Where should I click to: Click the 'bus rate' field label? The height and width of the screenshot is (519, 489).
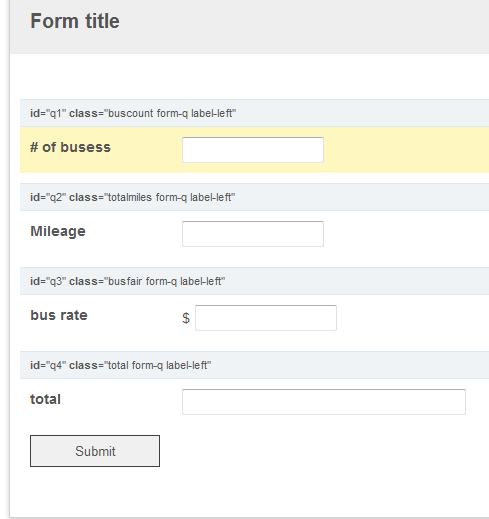tap(59, 315)
